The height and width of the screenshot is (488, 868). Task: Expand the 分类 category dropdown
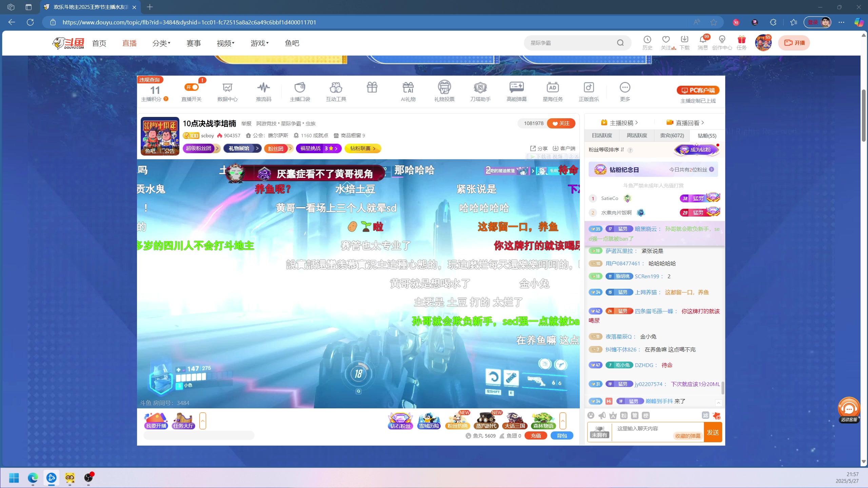(x=161, y=43)
